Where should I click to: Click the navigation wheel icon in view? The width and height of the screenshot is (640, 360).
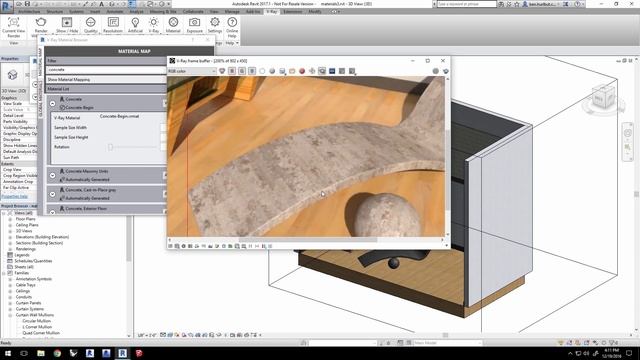[628, 133]
